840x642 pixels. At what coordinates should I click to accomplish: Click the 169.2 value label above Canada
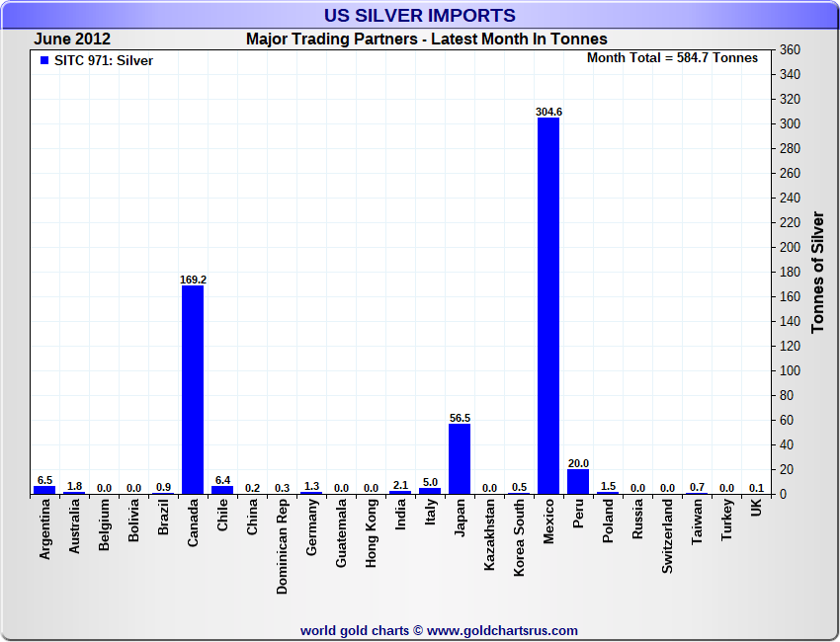click(193, 280)
